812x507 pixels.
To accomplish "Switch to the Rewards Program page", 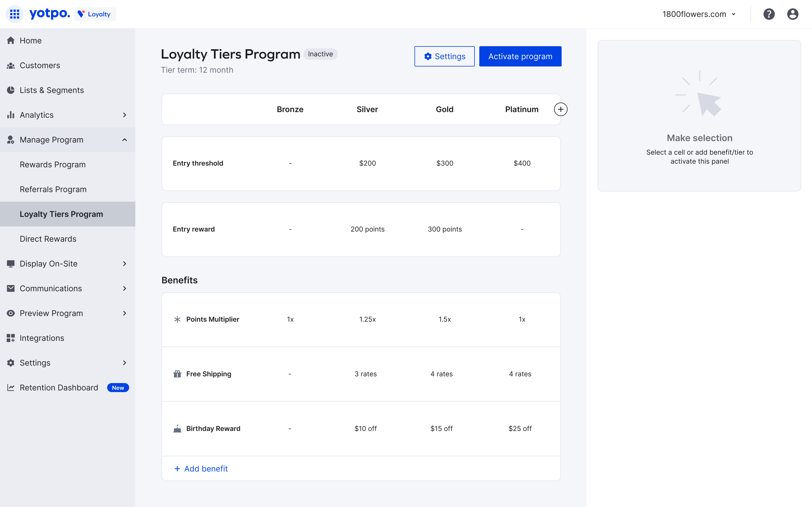I will [x=53, y=164].
